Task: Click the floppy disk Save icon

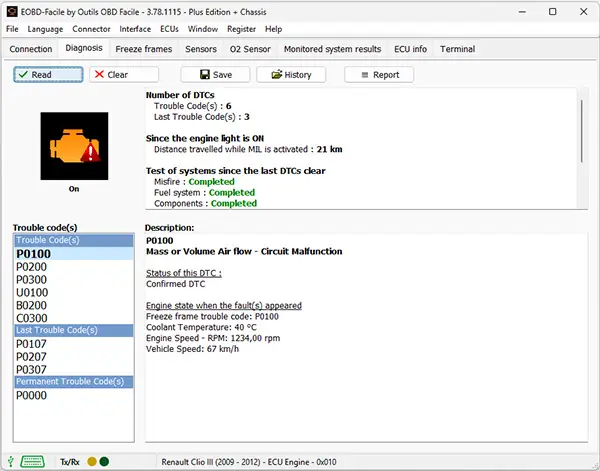Action: [x=204, y=75]
